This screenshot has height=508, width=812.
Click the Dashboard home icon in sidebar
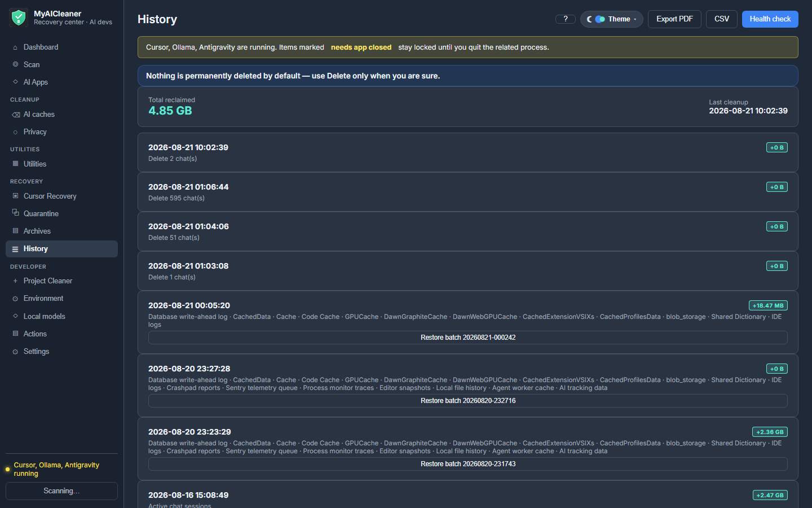coord(15,47)
